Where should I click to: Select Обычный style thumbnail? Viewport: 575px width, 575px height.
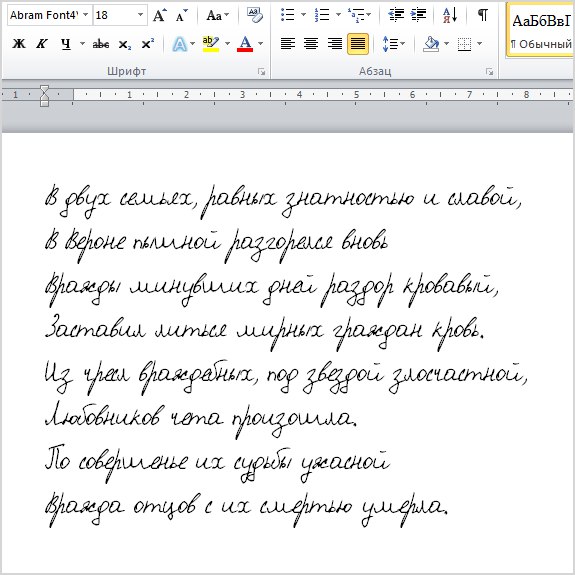541,30
